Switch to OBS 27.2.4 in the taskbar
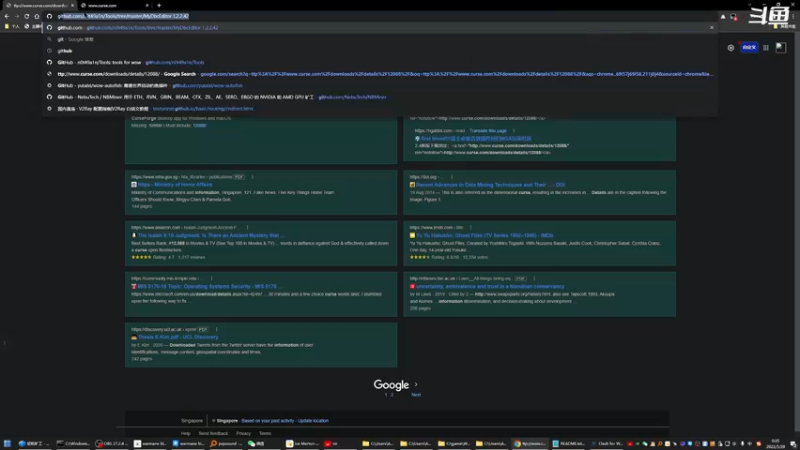 [111, 444]
